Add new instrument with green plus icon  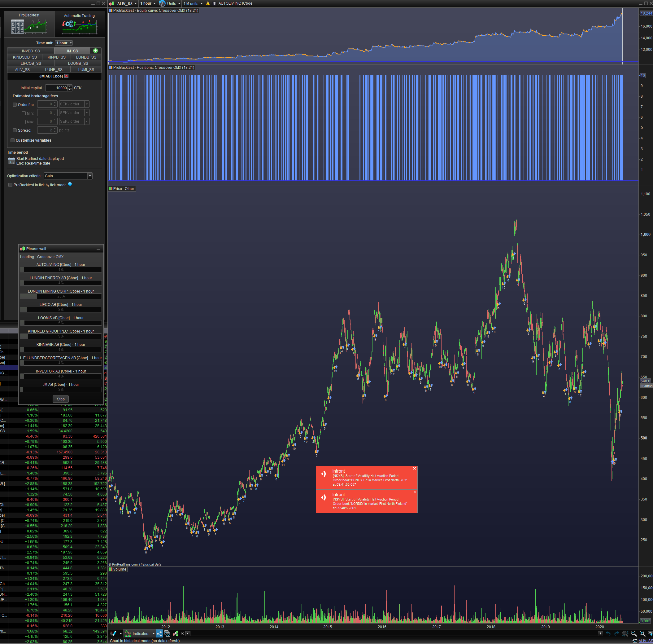coord(96,51)
